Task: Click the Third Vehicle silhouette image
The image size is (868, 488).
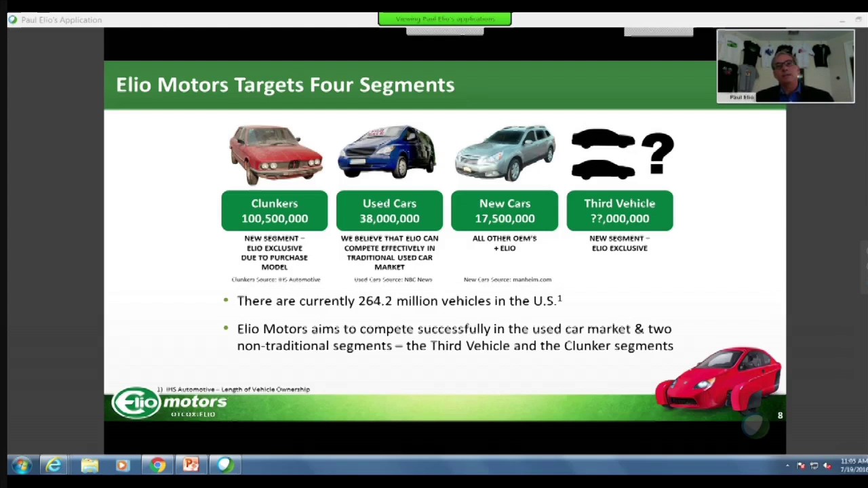Action: [623, 154]
